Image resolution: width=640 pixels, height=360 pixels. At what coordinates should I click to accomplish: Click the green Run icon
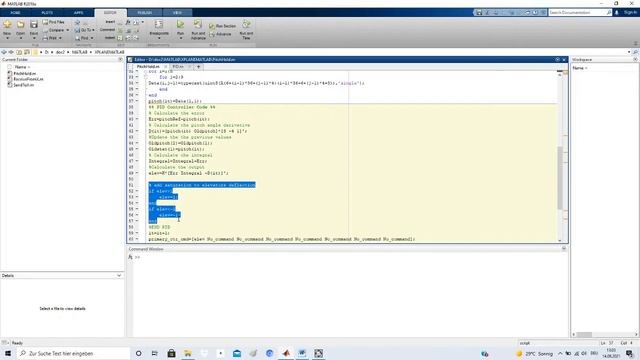(x=180, y=24)
